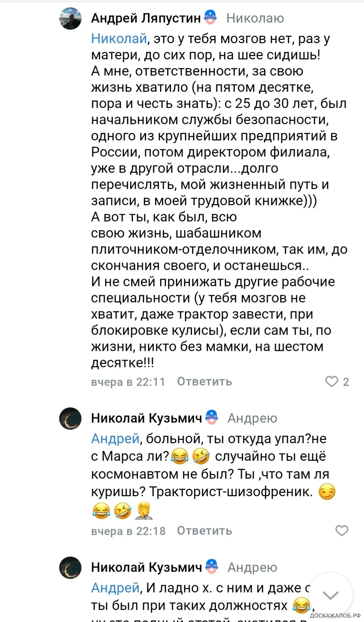
Task: Open Николай Кузьмич name on the 22:18 comment
Action: (x=147, y=418)
